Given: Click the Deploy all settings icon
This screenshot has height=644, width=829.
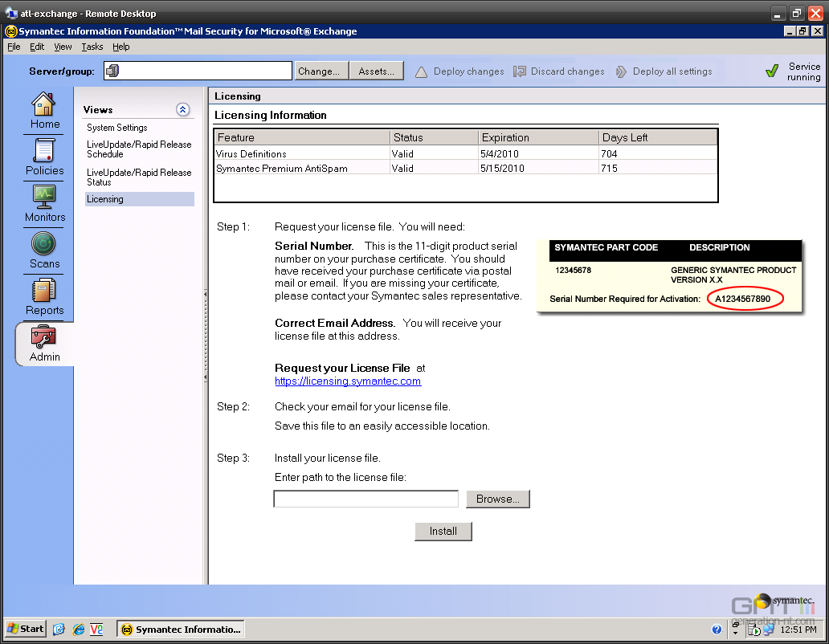Looking at the screenshot, I should tap(621, 71).
